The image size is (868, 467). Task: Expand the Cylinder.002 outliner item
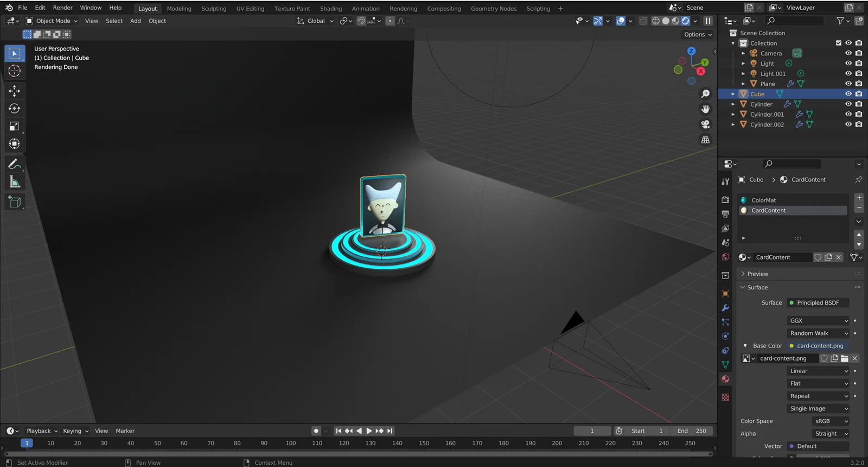point(733,124)
